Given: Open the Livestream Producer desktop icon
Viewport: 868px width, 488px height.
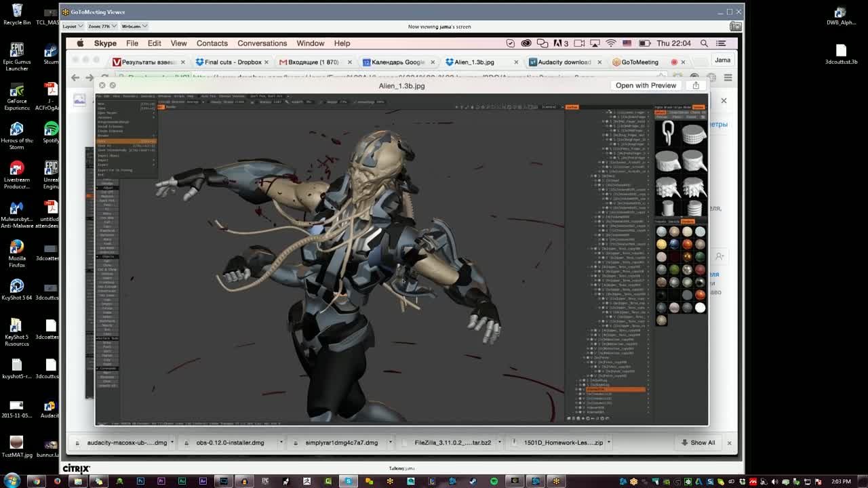Looking at the screenshot, I should [x=17, y=174].
